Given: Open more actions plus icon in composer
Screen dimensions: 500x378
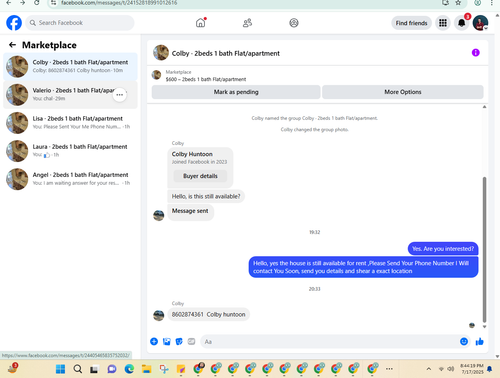Looking at the screenshot, I should pos(154,341).
